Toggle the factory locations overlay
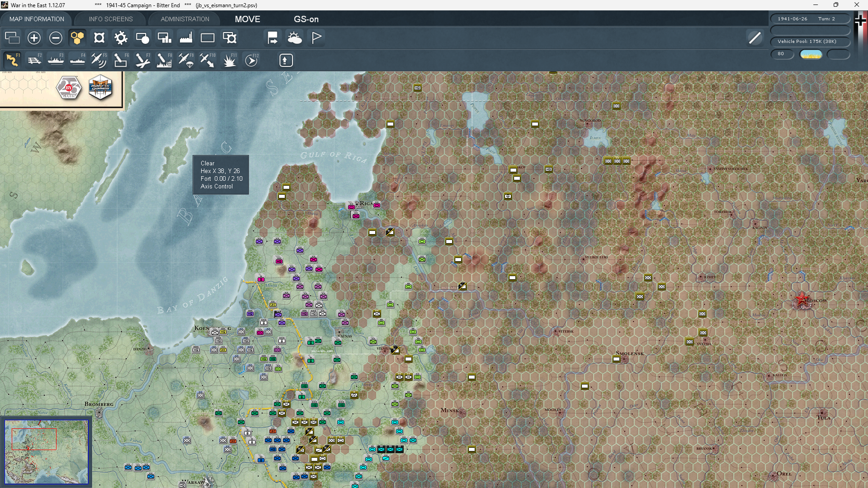 (186, 38)
